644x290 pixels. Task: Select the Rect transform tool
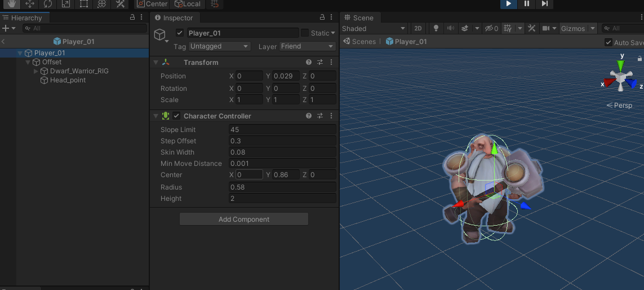point(84,4)
